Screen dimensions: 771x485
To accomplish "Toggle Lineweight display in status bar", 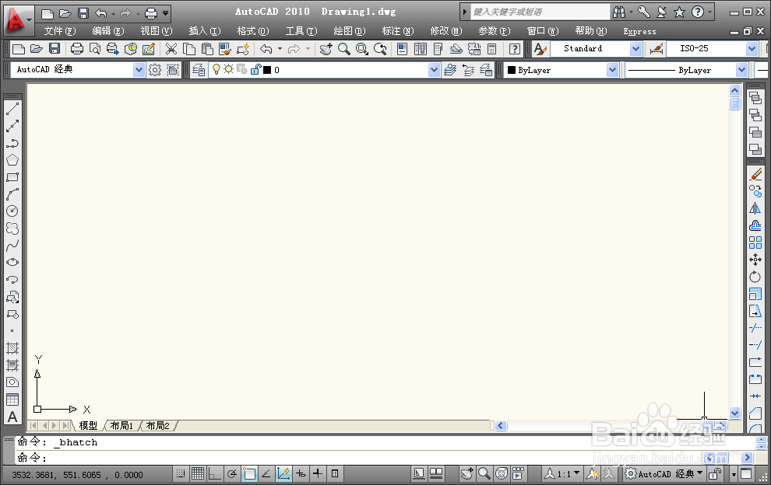I will click(318, 474).
